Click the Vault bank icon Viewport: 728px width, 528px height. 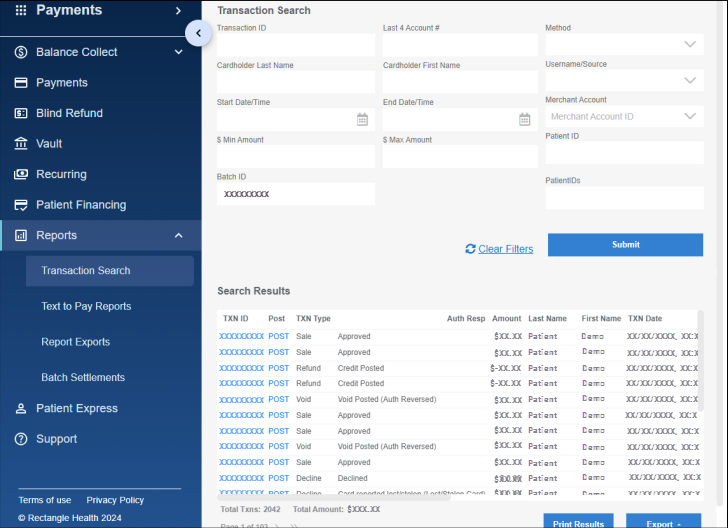coord(20,144)
